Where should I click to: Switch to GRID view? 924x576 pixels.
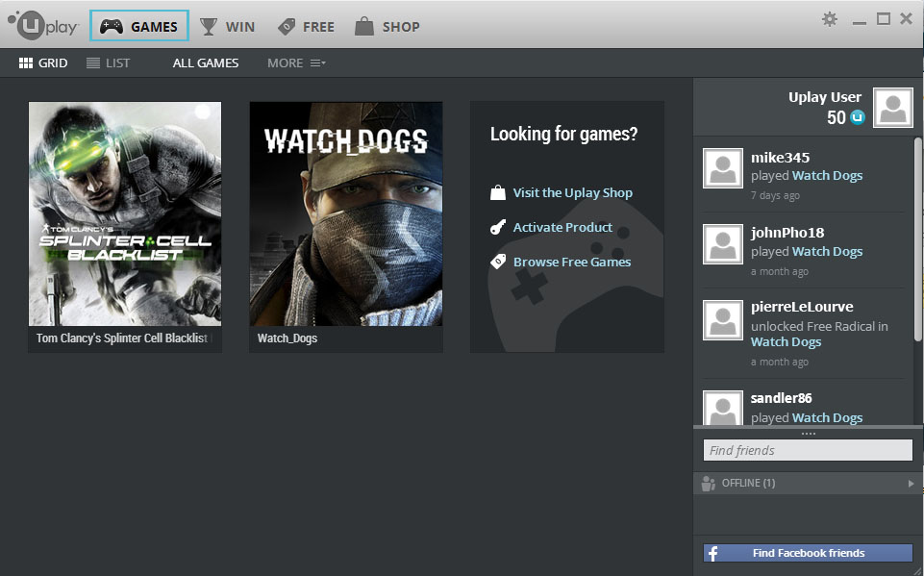coord(43,63)
